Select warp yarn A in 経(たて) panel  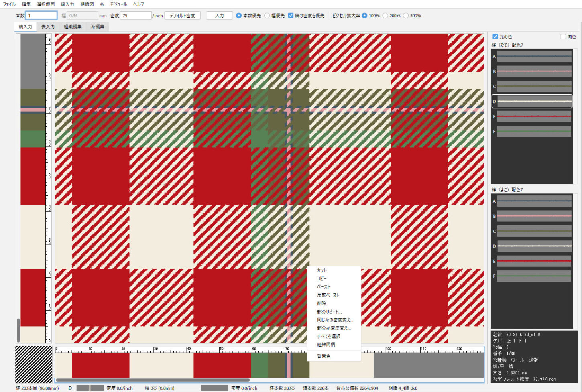[x=533, y=57]
